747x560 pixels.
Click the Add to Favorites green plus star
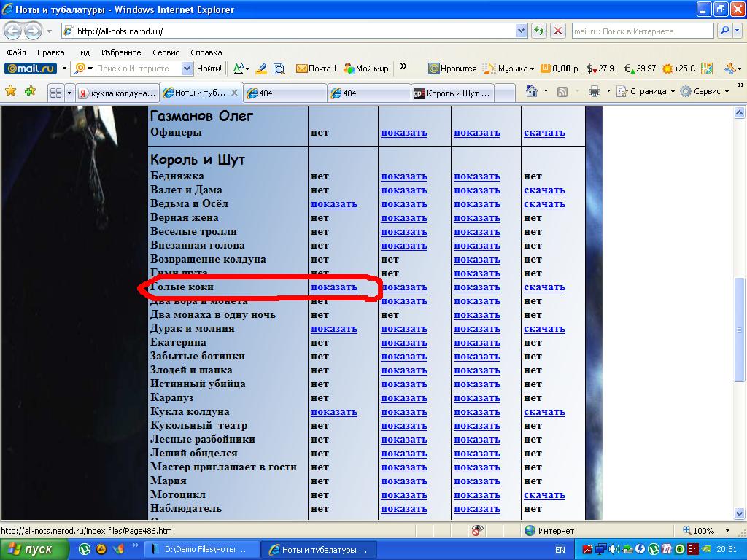pos(30,91)
